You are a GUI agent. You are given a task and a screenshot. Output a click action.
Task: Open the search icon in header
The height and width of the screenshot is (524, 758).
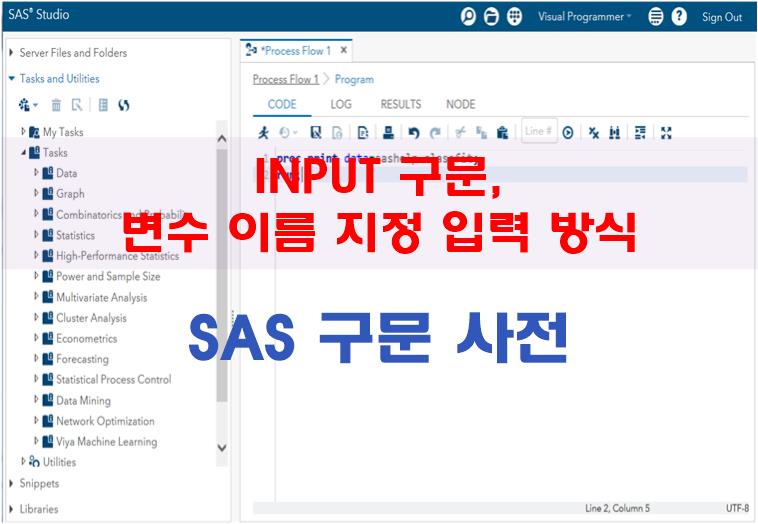point(468,17)
